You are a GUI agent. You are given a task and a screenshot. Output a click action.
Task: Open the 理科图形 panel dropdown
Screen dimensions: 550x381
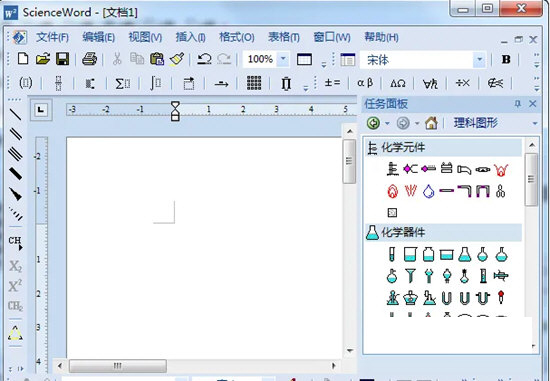535,123
